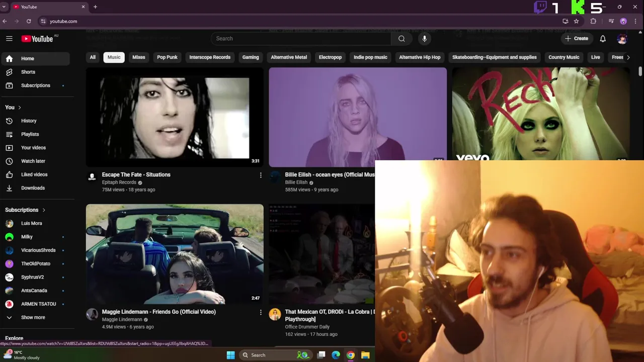Open the Chrome tab search dropdown
Viewport: 644px width, 362px height.
pos(4,7)
